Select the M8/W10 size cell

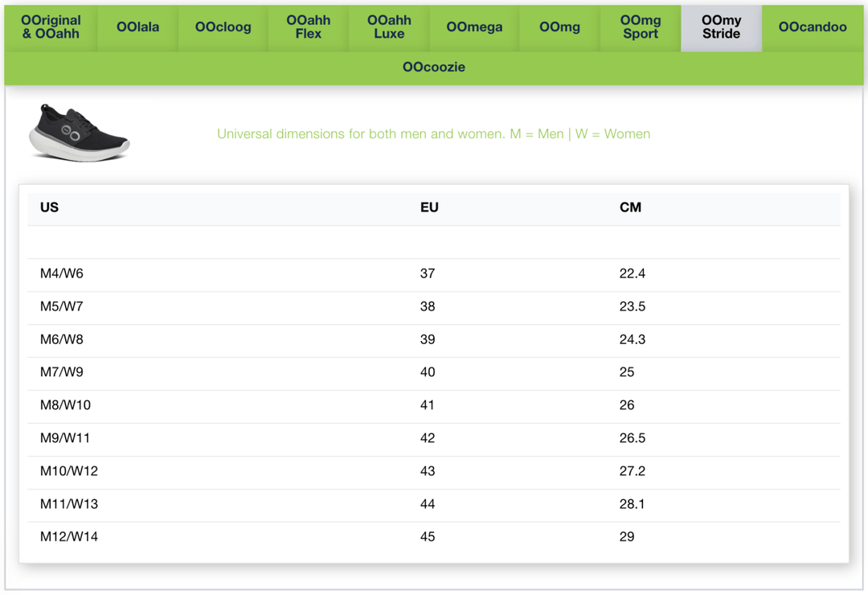click(x=65, y=405)
